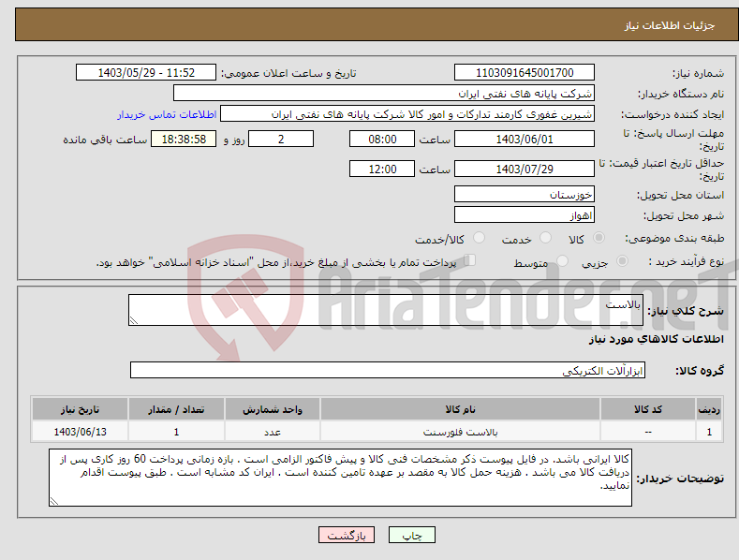Click the resize handle of buyer notes textarea
The width and height of the screenshot is (739, 560).
[x=54, y=501]
